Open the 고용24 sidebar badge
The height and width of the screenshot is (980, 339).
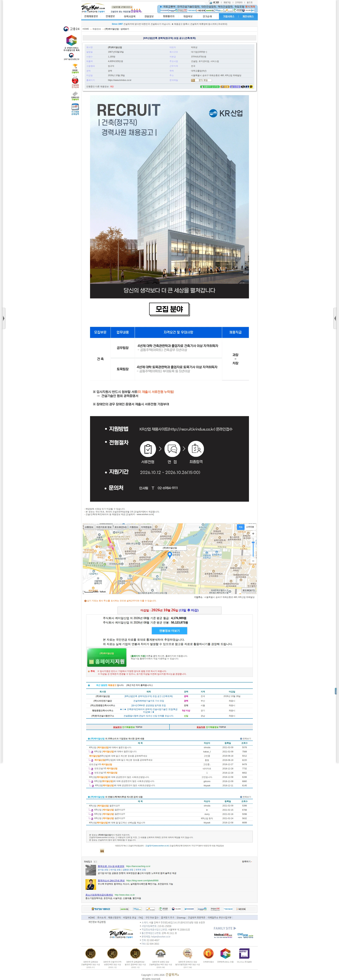tap(72, 29)
